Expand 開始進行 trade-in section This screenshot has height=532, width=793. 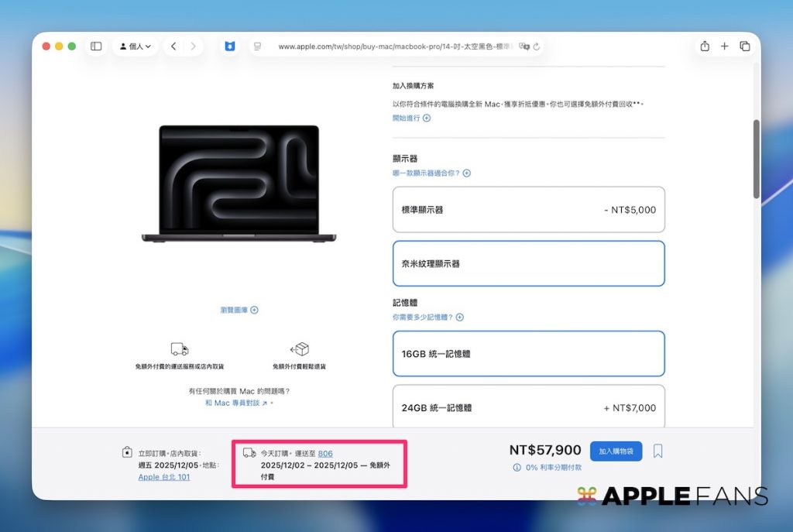click(x=411, y=118)
